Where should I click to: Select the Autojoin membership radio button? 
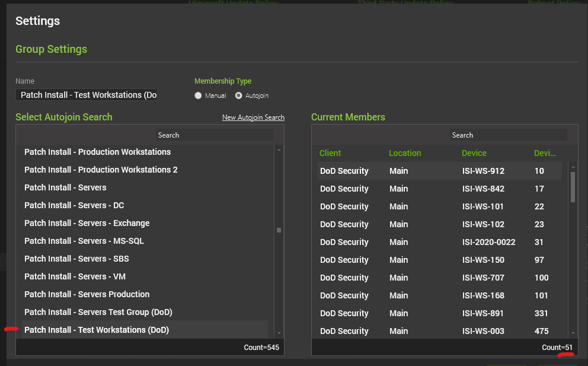(x=239, y=96)
